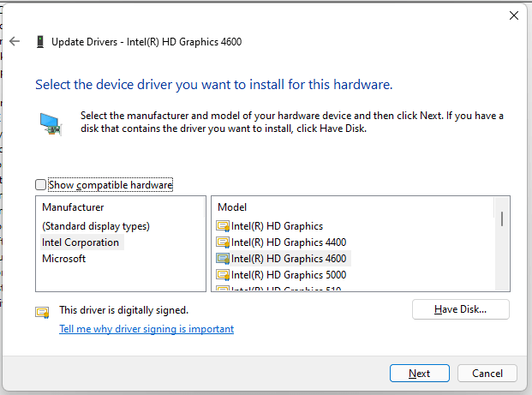This screenshot has height=395, width=532.
Task: Select Intel Corporation in the Manufacturer list
Action: pos(81,242)
